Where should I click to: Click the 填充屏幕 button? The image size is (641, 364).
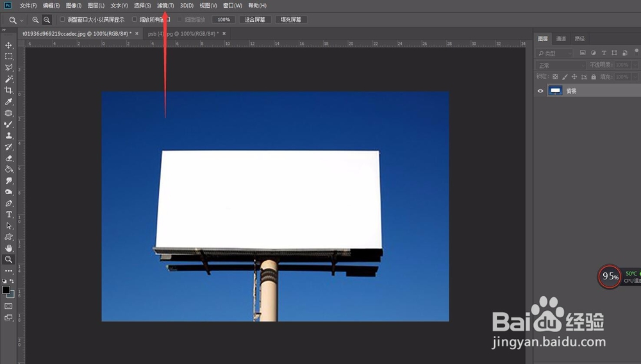point(290,20)
